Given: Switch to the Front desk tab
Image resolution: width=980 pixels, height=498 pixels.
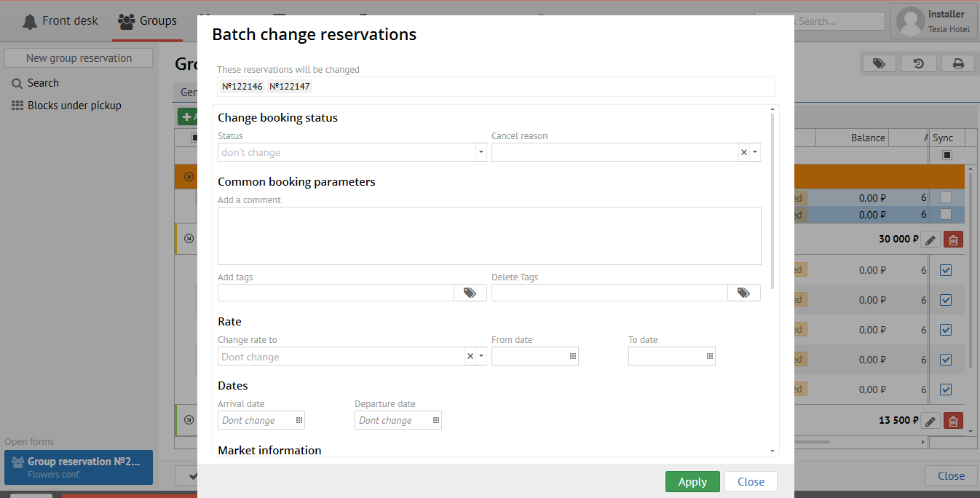Looking at the screenshot, I should [60, 21].
